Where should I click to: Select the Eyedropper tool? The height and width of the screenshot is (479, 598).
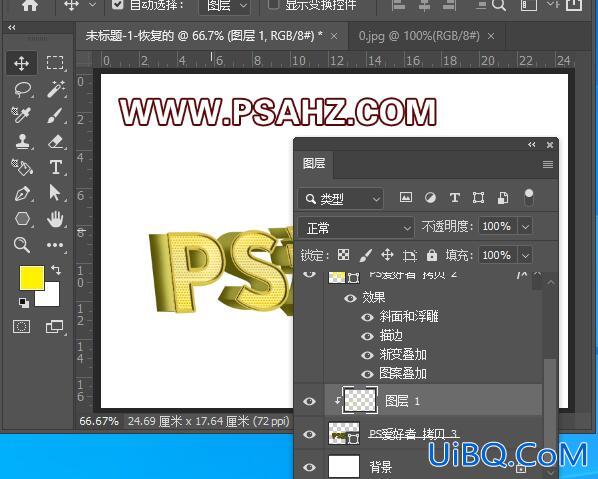click(x=21, y=115)
